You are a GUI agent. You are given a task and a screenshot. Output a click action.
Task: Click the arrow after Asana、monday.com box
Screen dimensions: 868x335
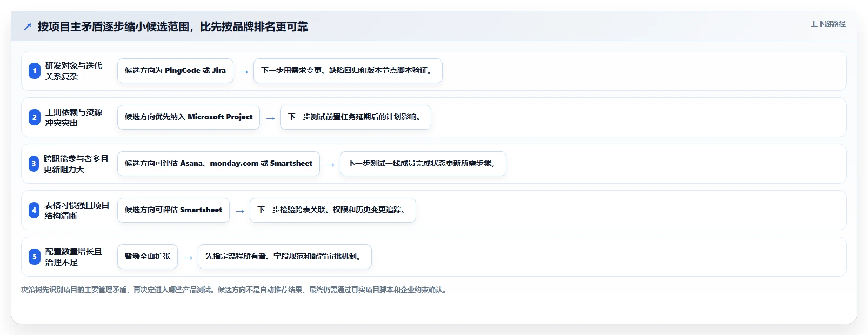click(330, 164)
